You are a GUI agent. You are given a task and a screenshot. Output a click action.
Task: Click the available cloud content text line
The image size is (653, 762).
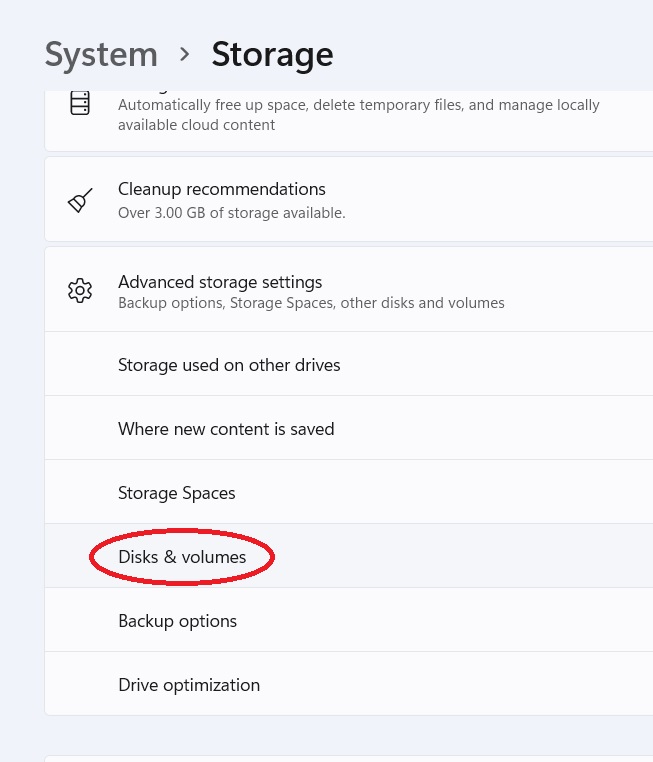(x=196, y=125)
